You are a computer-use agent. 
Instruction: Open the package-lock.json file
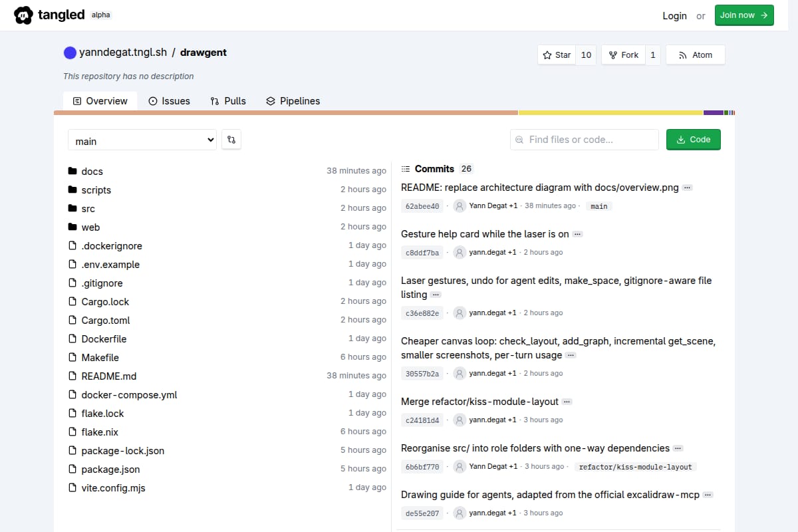[123, 450]
